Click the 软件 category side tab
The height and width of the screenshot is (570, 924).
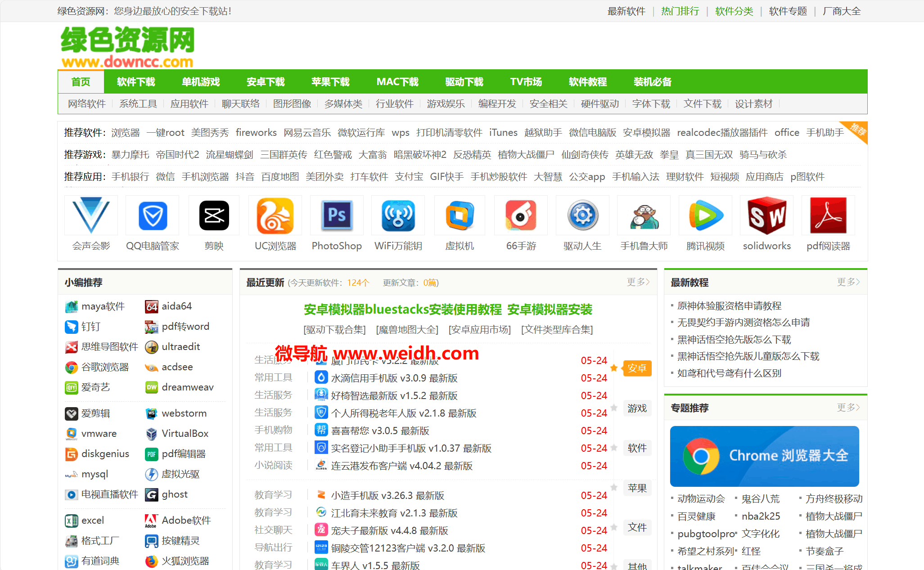coord(637,448)
